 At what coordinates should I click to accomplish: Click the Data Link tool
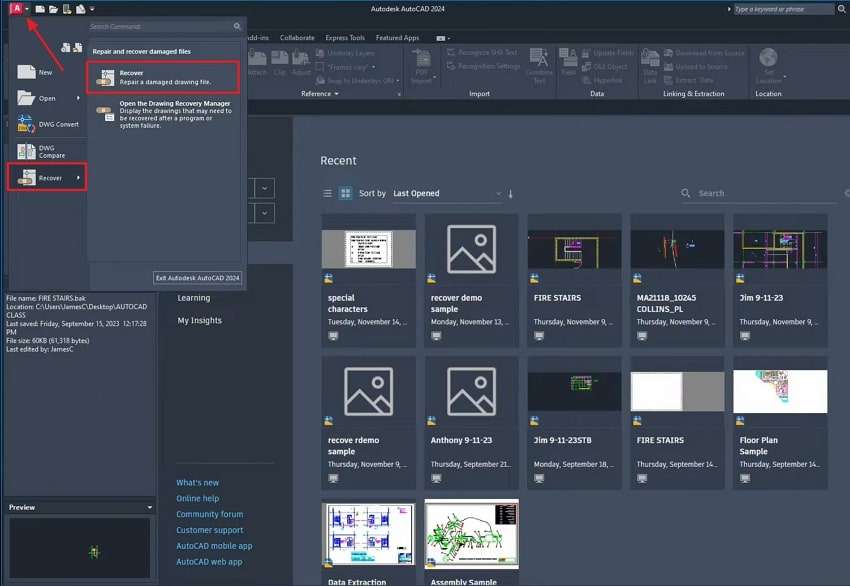pyautogui.click(x=650, y=66)
